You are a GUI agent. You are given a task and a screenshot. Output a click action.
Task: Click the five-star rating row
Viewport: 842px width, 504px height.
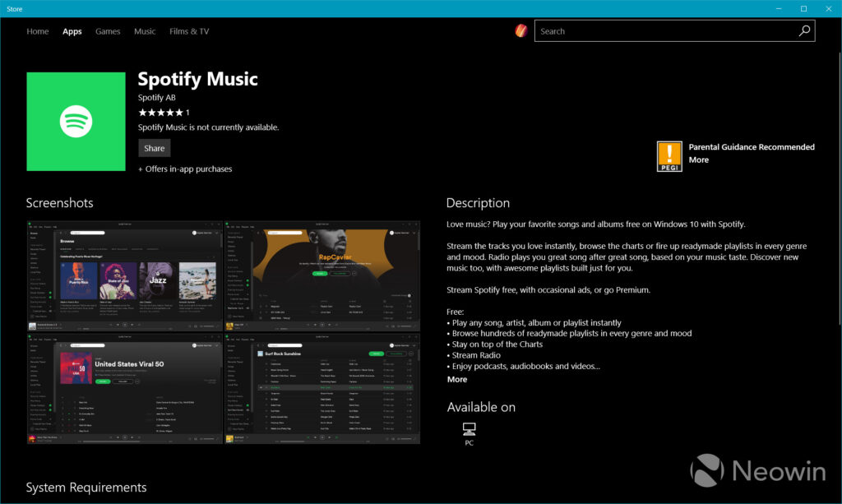point(160,113)
